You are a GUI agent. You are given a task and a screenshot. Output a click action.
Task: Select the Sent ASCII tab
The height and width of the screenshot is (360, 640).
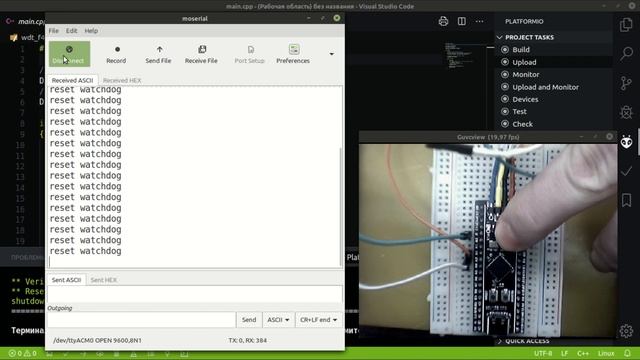click(67, 280)
